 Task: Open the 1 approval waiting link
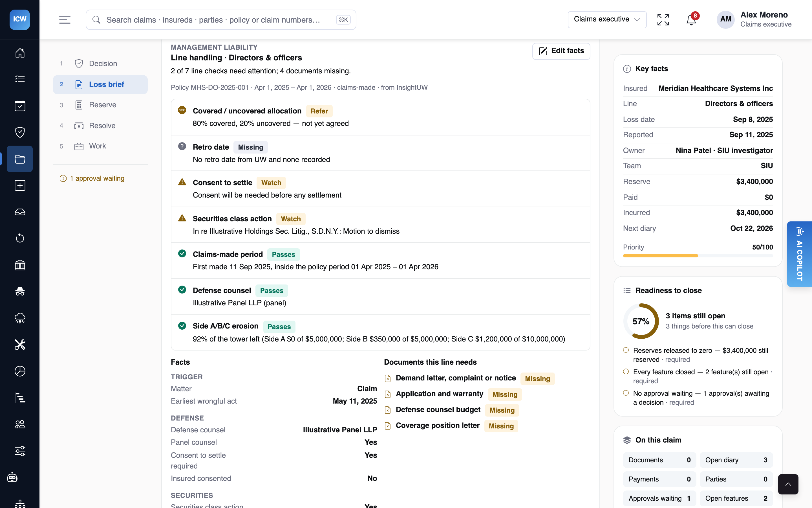click(x=92, y=178)
